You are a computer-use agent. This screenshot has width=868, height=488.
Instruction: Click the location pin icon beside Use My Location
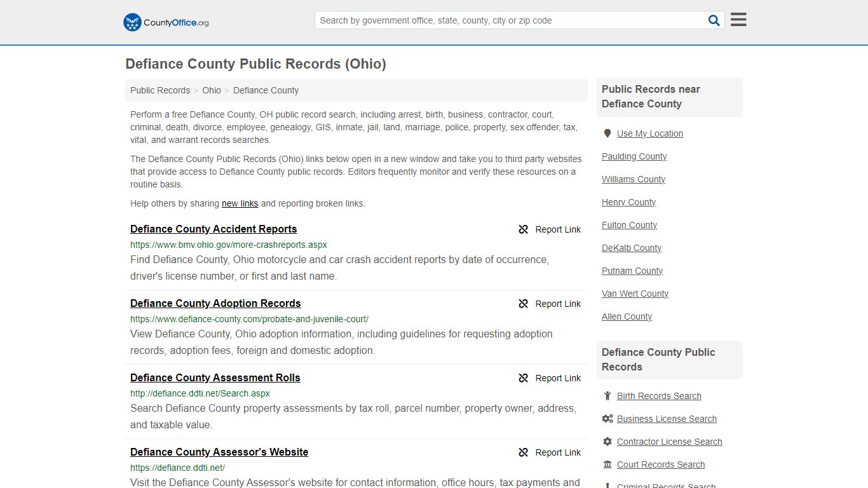tap(607, 133)
